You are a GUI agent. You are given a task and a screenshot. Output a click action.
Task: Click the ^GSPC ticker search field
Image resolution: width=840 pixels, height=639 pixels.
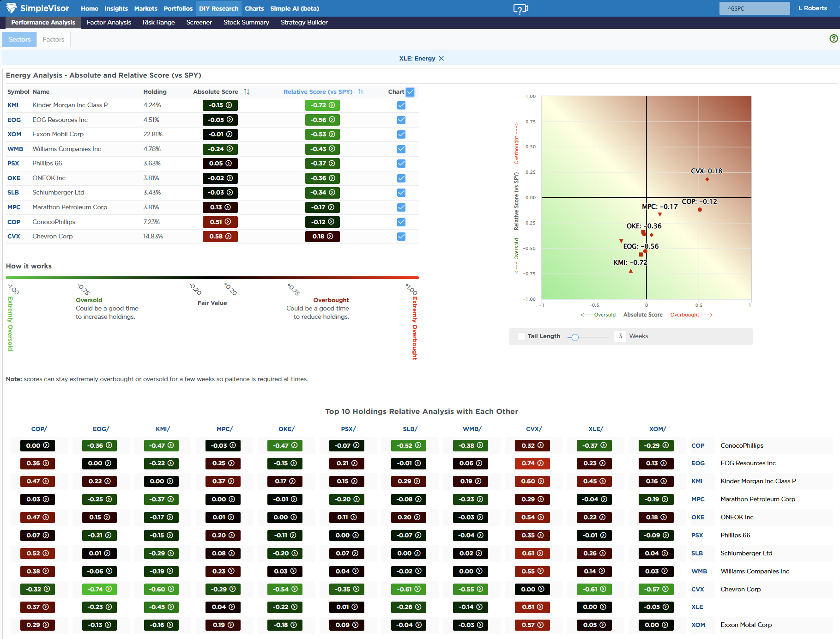point(755,8)
